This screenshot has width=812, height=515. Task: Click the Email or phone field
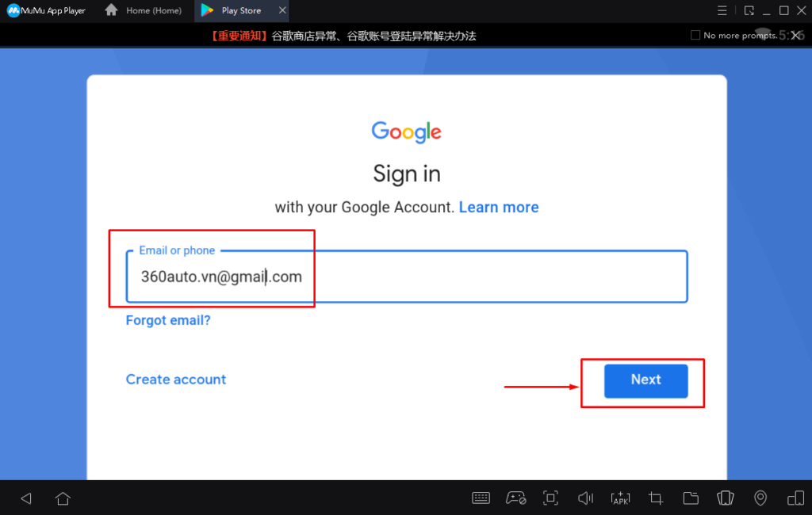pyautogui.click(x=407, y=277)
